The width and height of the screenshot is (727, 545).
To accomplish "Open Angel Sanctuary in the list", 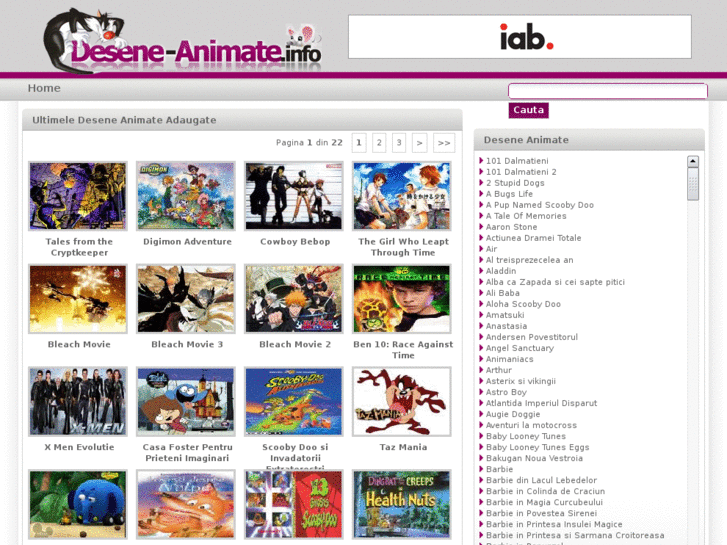I will 520,348.
